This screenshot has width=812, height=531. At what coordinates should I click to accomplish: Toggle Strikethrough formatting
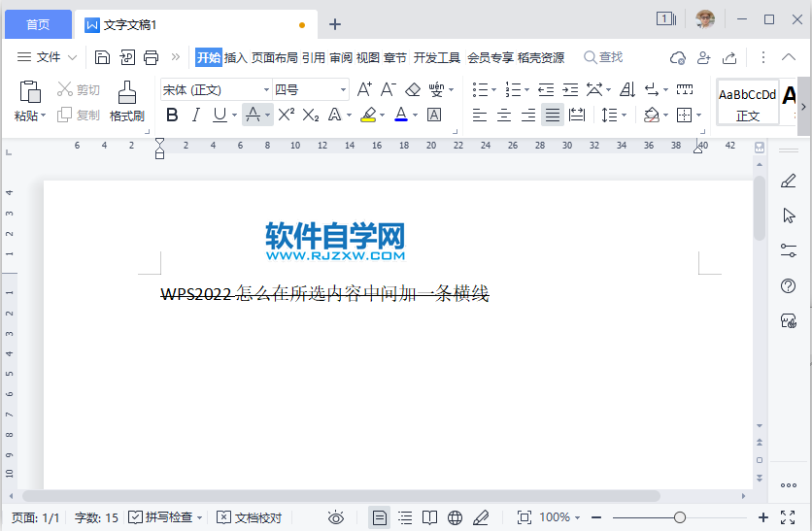(253, 115)
